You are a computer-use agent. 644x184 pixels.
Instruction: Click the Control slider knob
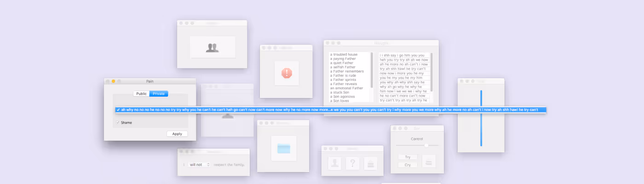pyautogui.click(x=426, y=145)
